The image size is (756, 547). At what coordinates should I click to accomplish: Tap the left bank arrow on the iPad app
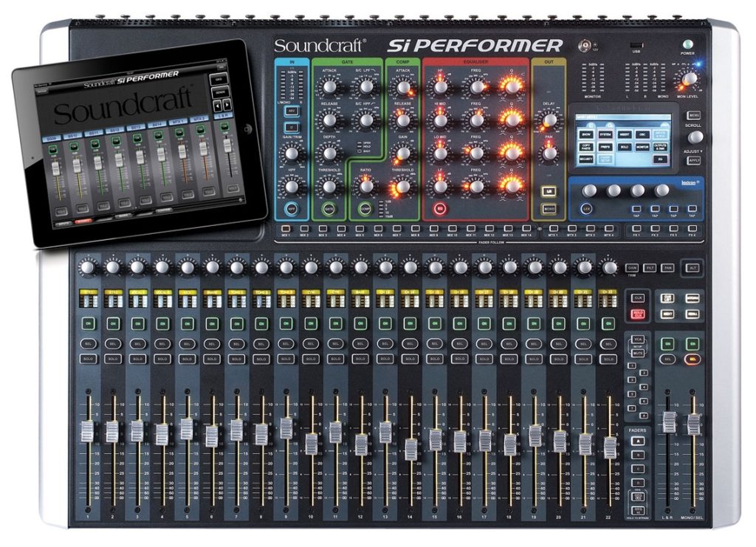pyautogui.click(x=217, y=106)
